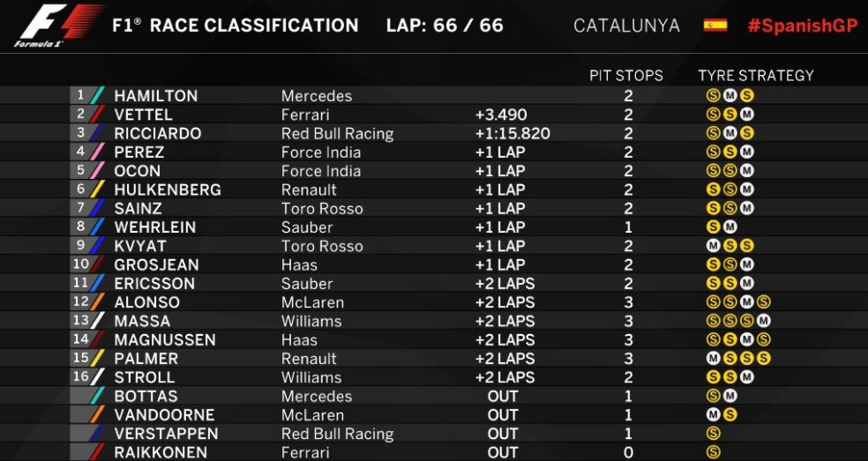Screen dimensions: 868x461
Task: Select the TYRE STRATEGY column header
Action: pos(755,76)
